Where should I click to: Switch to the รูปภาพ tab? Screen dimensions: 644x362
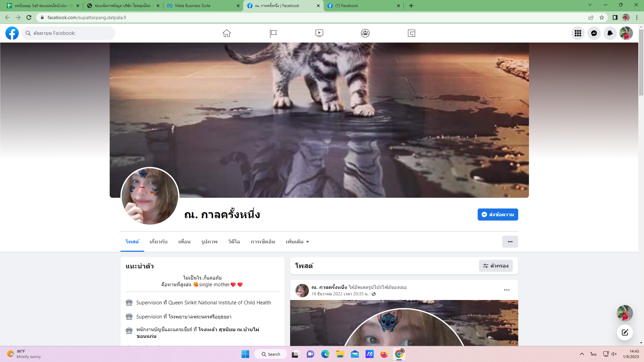pyautogui.click(x=209, y=242)
